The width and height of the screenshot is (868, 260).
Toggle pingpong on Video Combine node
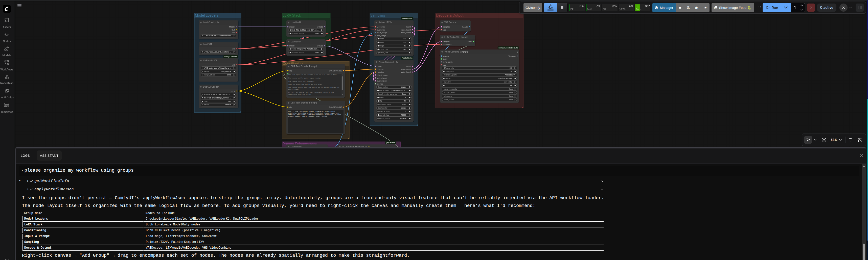click(x=479, y=96)
